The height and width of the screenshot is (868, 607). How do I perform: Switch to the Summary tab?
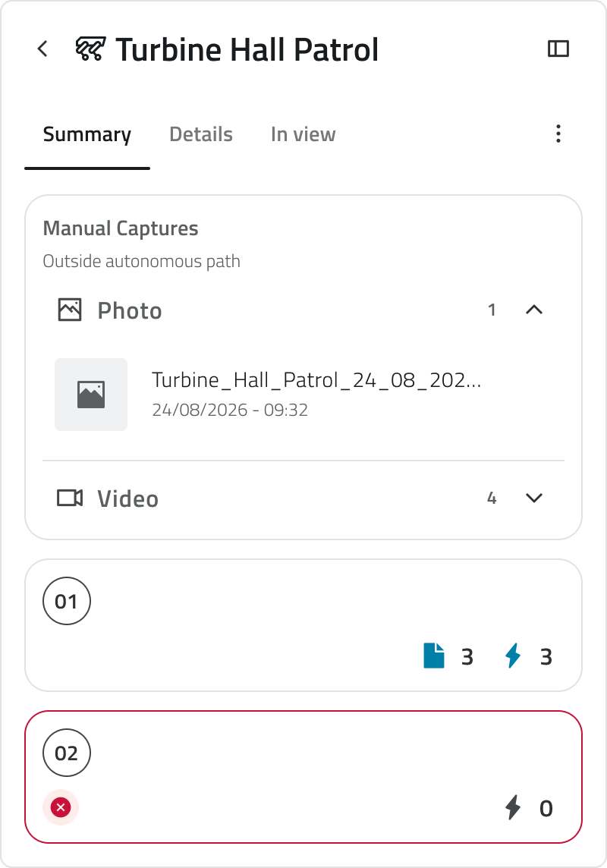pyautogui.click(x=87, y=134)
